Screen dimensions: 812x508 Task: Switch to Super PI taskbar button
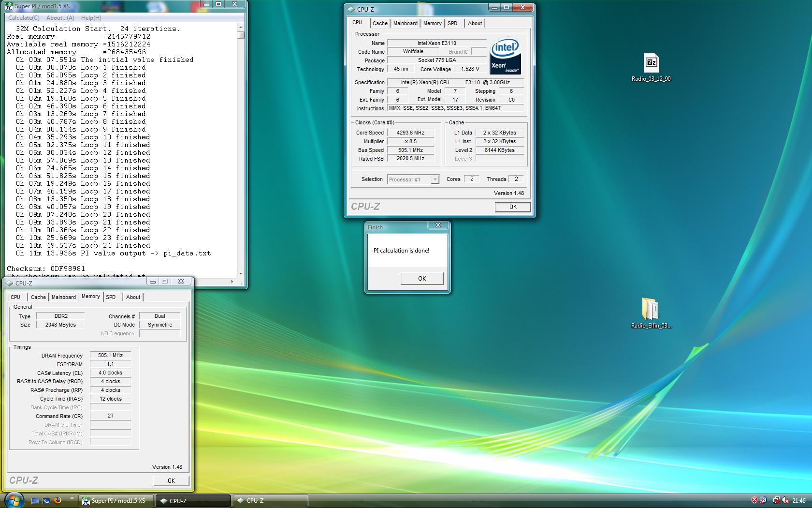[116, 501]
